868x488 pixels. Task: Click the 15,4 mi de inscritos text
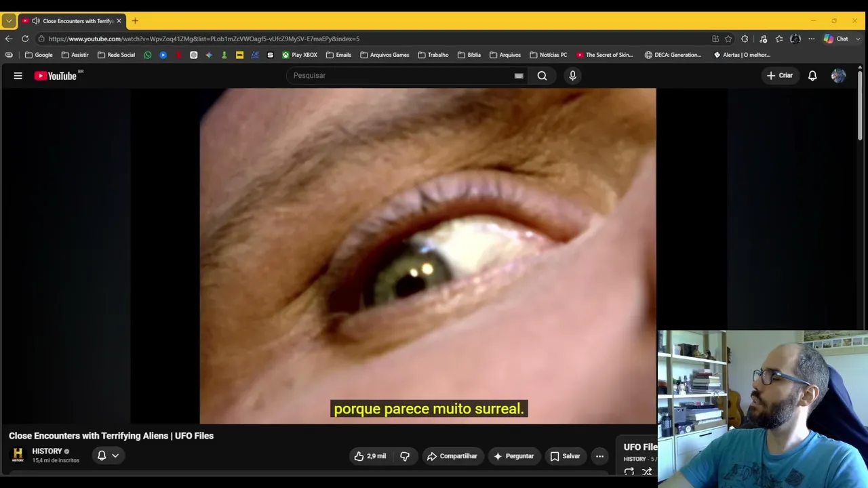point(56,461)
